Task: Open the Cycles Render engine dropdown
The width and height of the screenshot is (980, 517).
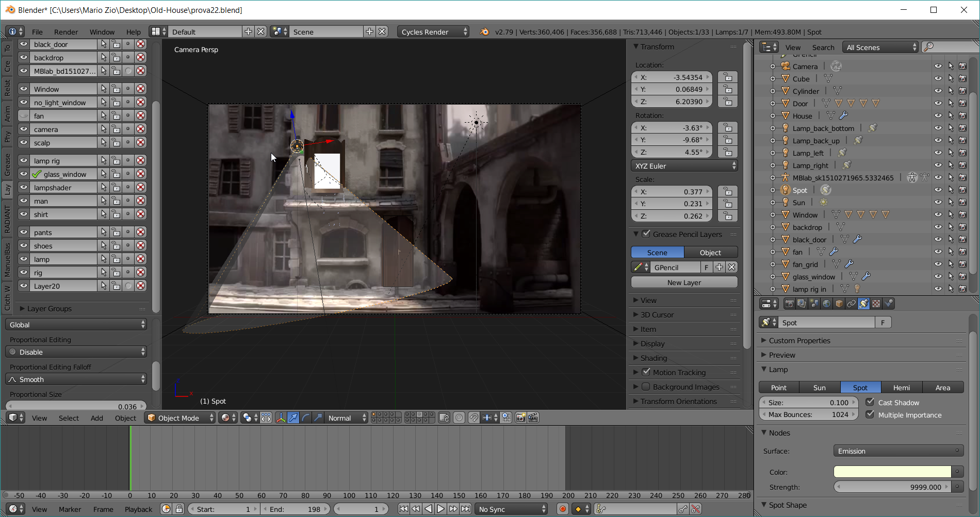Action: (x=433, y=31)
